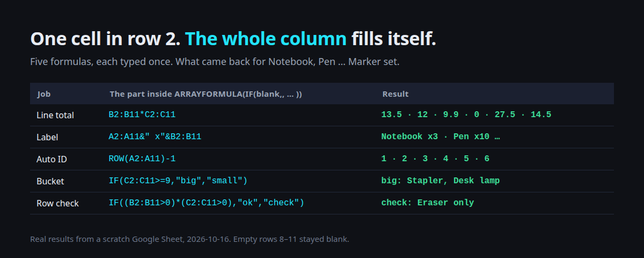
Task: Click the 'Result' column header
Action: [396, 94]
